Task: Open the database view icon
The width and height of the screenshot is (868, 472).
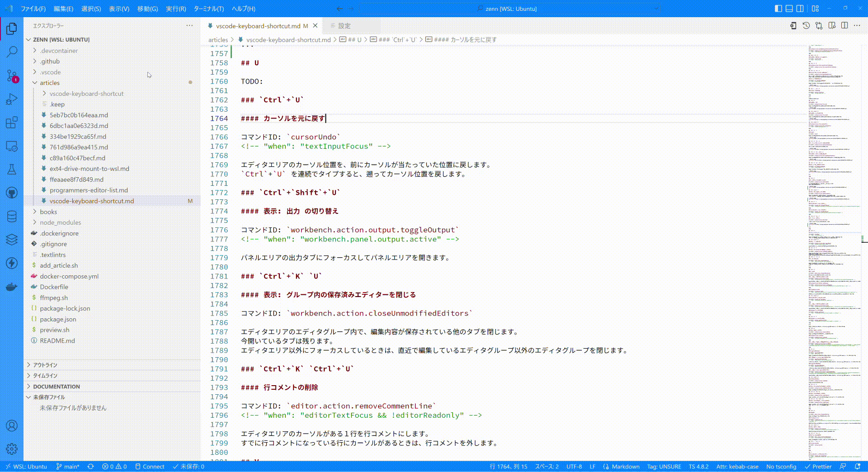Action: [12, 217]
